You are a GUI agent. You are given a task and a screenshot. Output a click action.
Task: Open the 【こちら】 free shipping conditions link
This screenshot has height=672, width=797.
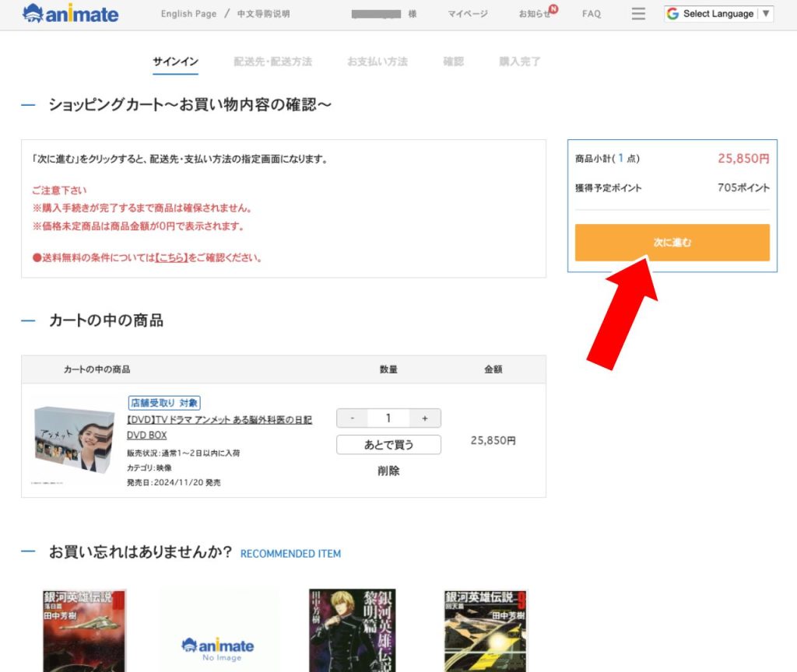pos(171,257)
